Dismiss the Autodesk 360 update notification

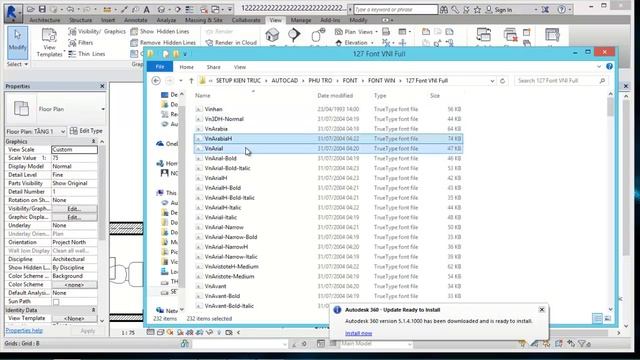pyautogui.click(x=542, y=310)
